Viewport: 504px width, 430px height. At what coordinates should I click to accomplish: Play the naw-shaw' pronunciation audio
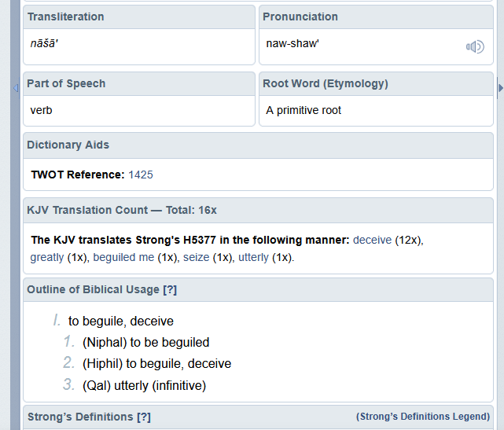[x=474, y=47]
